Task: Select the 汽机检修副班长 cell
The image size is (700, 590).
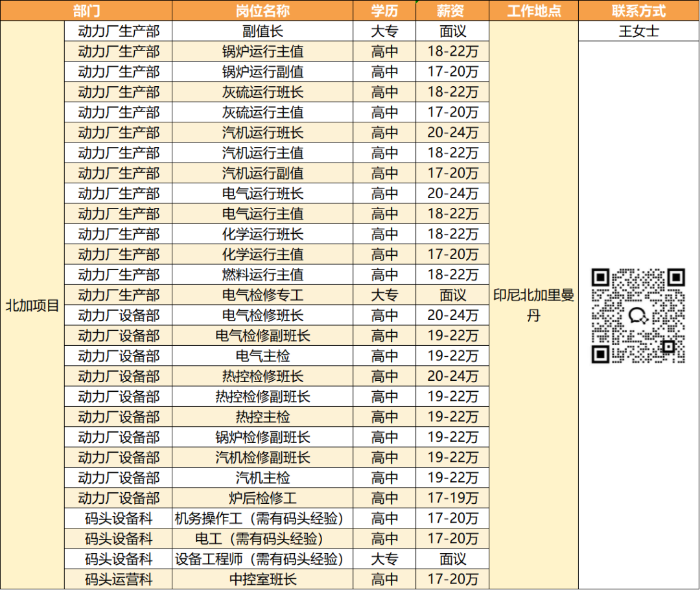Action: (x=262, y=457)
